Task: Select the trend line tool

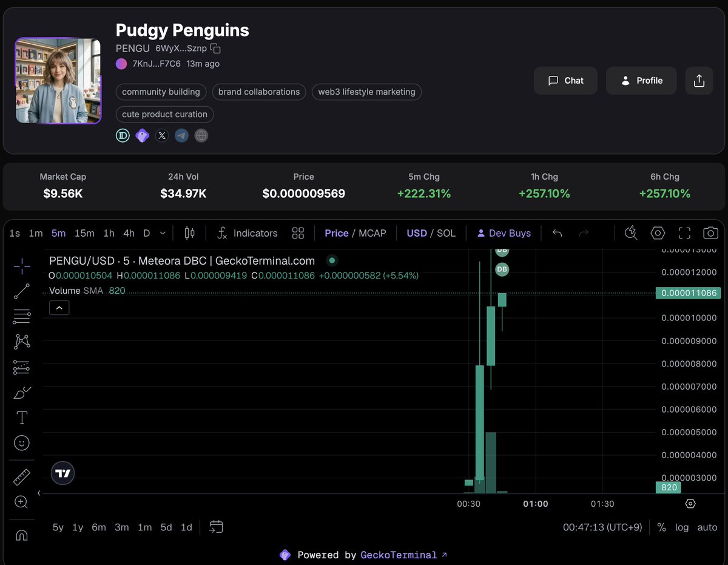Action: coord(22,291)
